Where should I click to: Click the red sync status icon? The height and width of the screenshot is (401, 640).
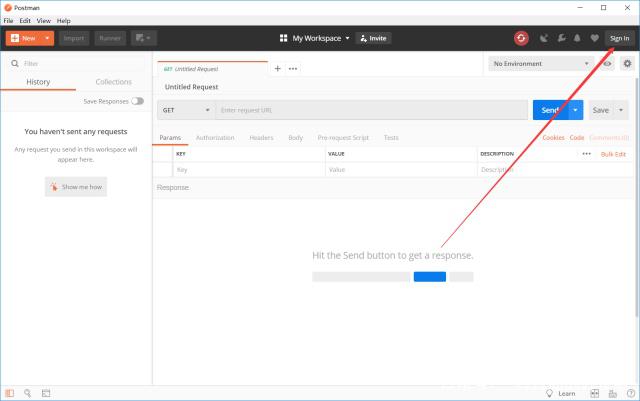click(x=521, y=38)
